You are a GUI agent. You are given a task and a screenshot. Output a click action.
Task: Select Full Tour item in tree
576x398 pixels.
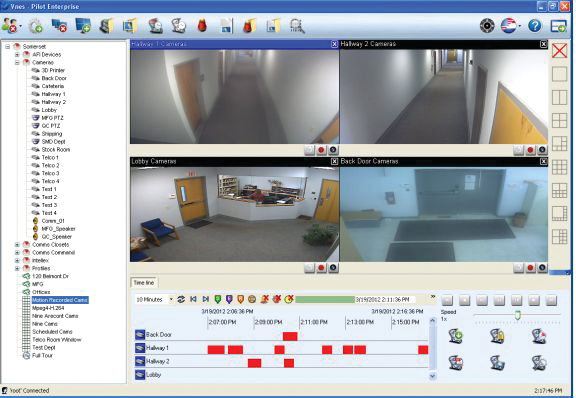coord(42,355)
